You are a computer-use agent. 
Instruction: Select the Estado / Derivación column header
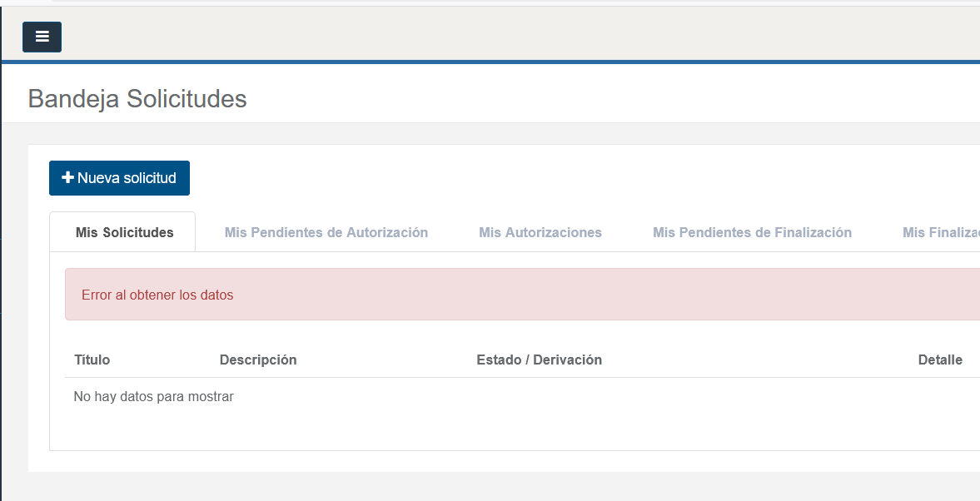pyautogui.click(x=539, y=360)
